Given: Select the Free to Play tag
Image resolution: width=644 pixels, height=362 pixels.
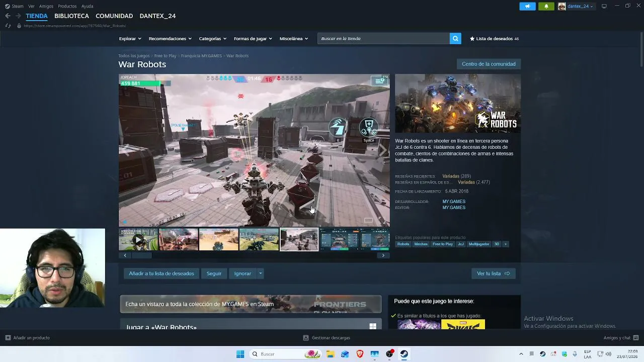Looking at the screenshot, I should coord(443,244).
